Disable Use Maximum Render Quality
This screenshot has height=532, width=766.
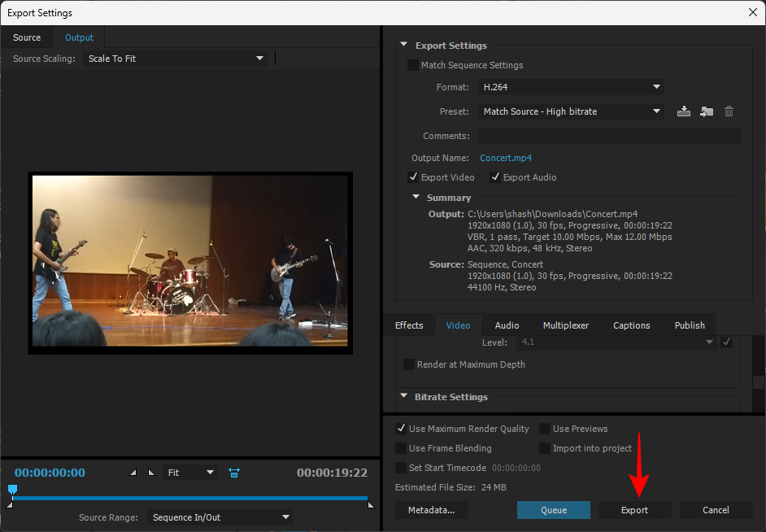point(401,429)
